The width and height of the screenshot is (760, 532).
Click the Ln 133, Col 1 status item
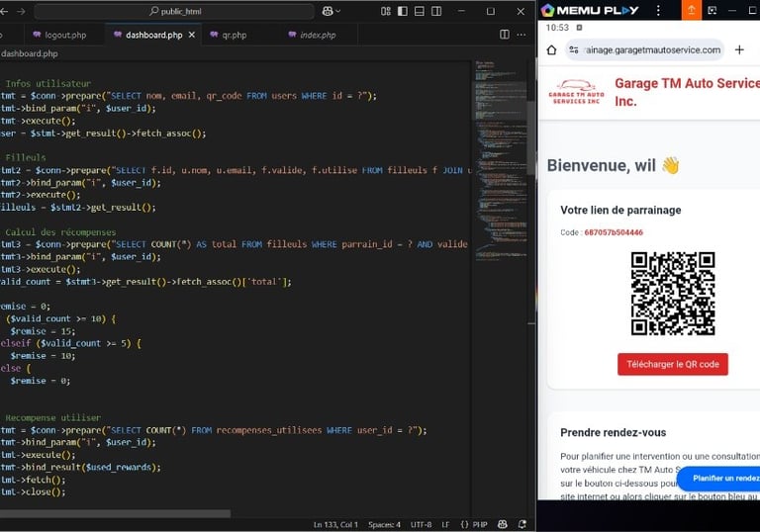335,525
